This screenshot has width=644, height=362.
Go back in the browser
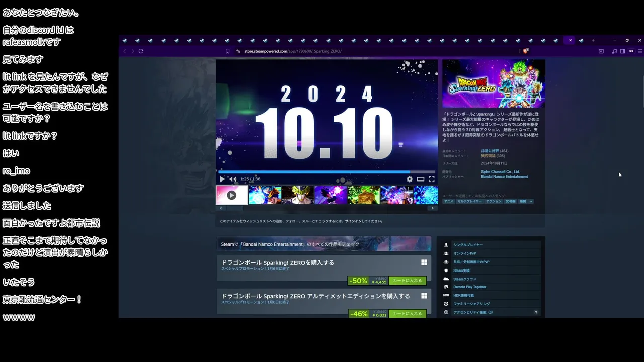click(x=125, y=51)
